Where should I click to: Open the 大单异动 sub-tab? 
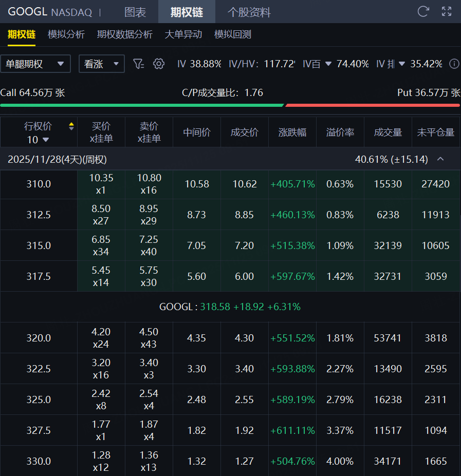(183, 34)
